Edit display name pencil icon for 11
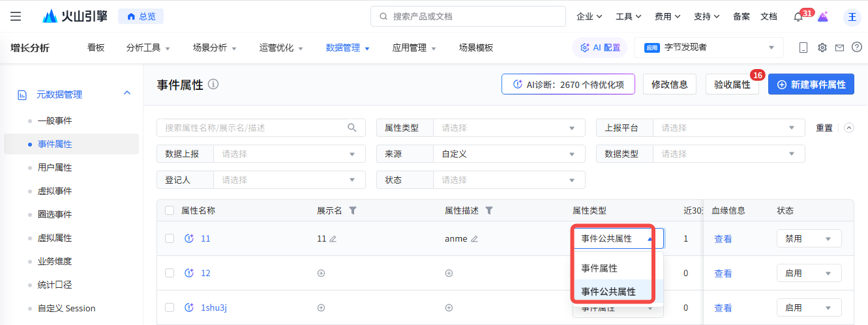Viewport: 868px width, 325px height. click(333, 239)
